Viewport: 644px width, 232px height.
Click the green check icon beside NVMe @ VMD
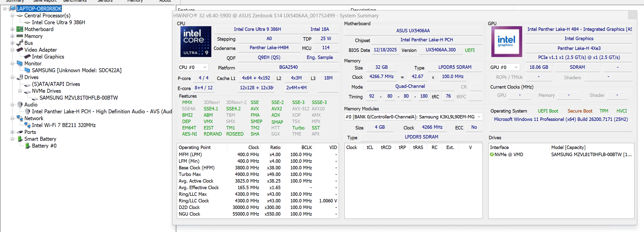tap(492, 154)
